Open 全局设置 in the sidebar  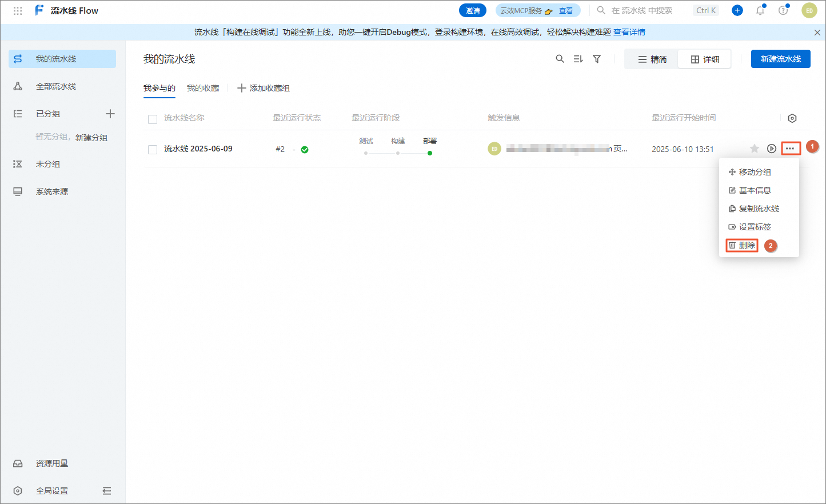(x=52, y=491)
